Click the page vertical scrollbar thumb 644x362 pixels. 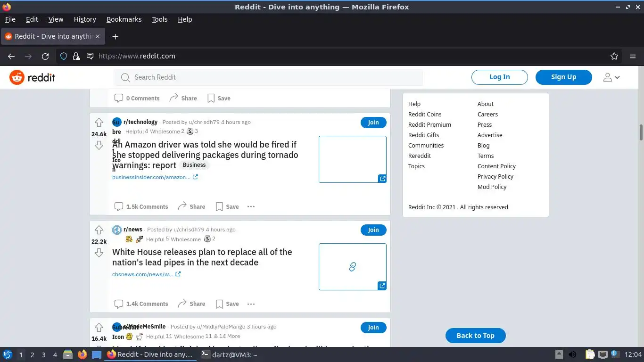(641, 132)
